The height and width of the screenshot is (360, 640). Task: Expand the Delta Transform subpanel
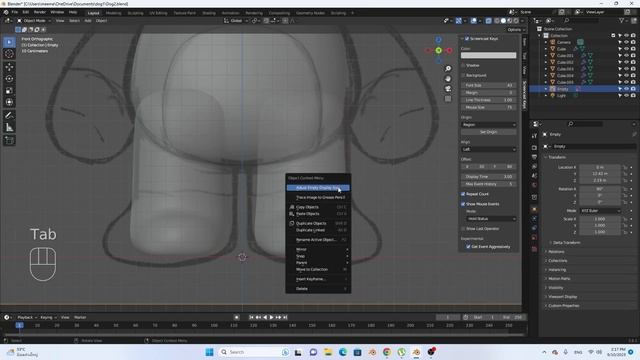point(566,242)
